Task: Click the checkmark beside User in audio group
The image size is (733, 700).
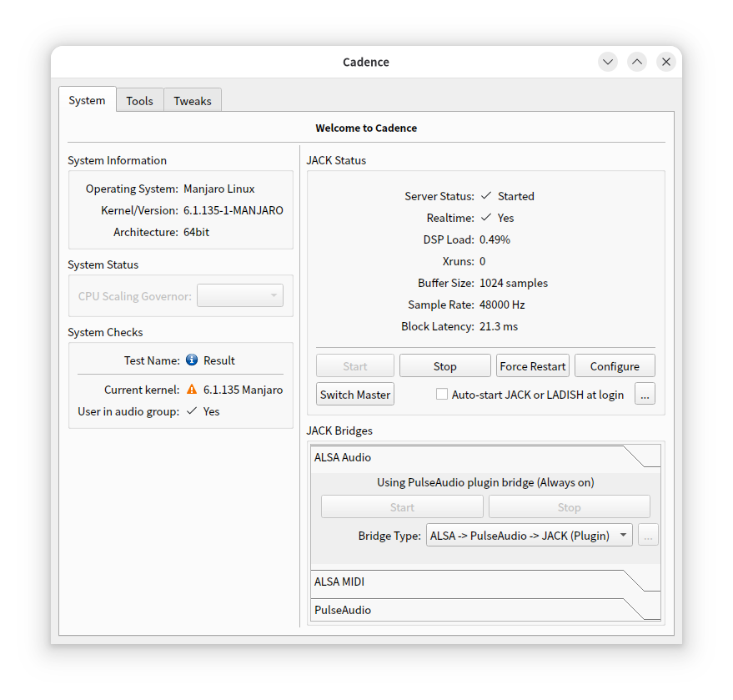Action: 192,411
